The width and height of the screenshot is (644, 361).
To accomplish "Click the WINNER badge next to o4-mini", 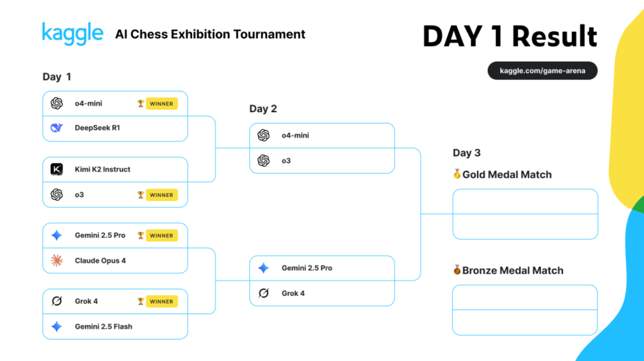I will (x=162, y=104).
